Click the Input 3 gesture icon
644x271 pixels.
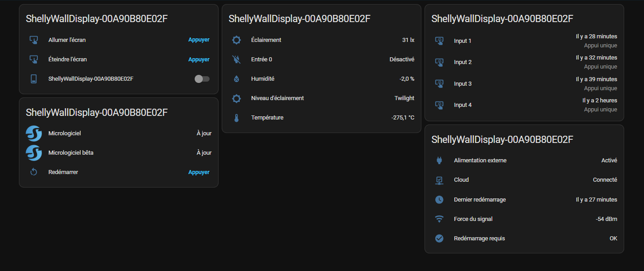click(439, 84)
